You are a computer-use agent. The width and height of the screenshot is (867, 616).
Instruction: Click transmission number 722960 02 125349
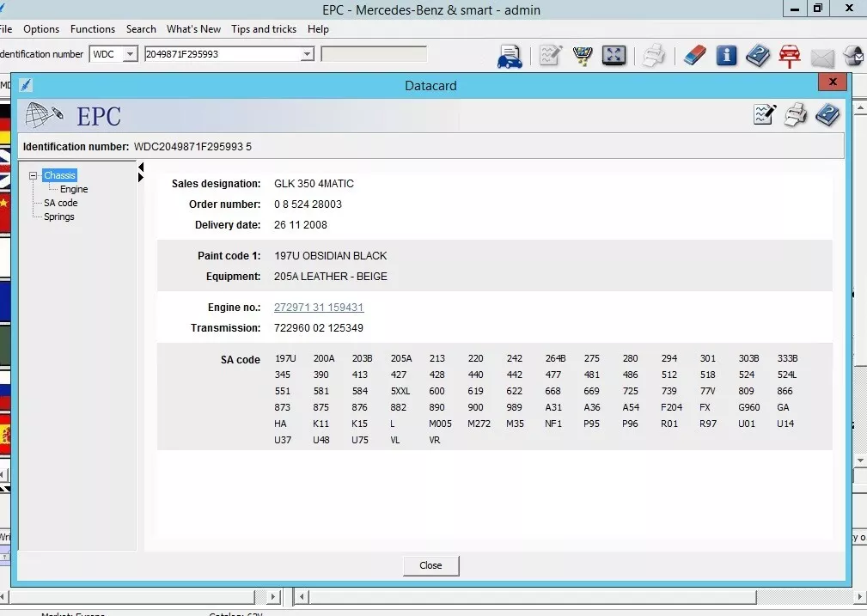point(319,328)
